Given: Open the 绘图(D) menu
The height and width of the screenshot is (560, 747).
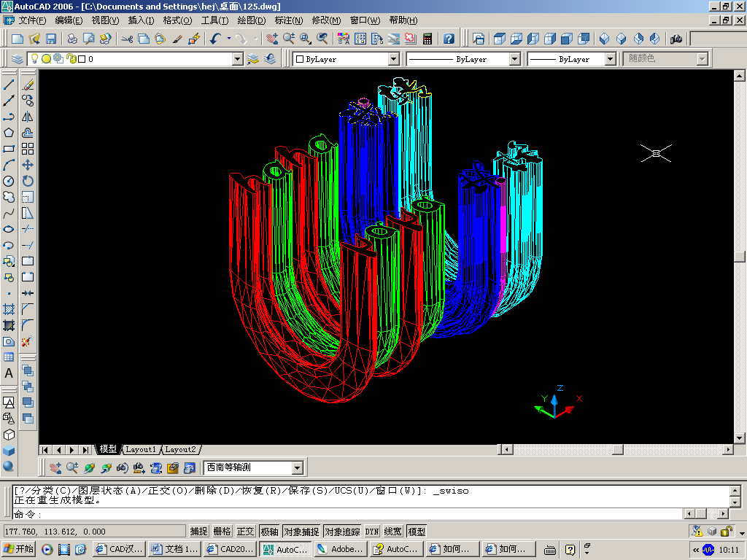Looking at the screenshot, I should click(252, 20).
